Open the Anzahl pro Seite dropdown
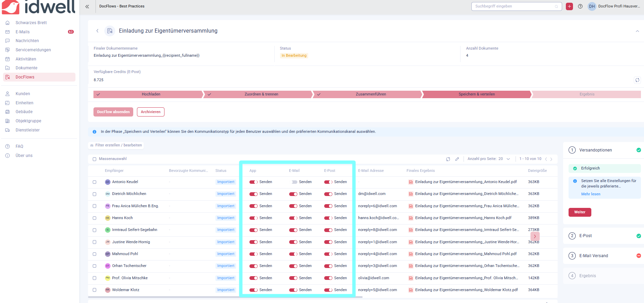Viewport: 644px width, 303px height. point(508,159)
